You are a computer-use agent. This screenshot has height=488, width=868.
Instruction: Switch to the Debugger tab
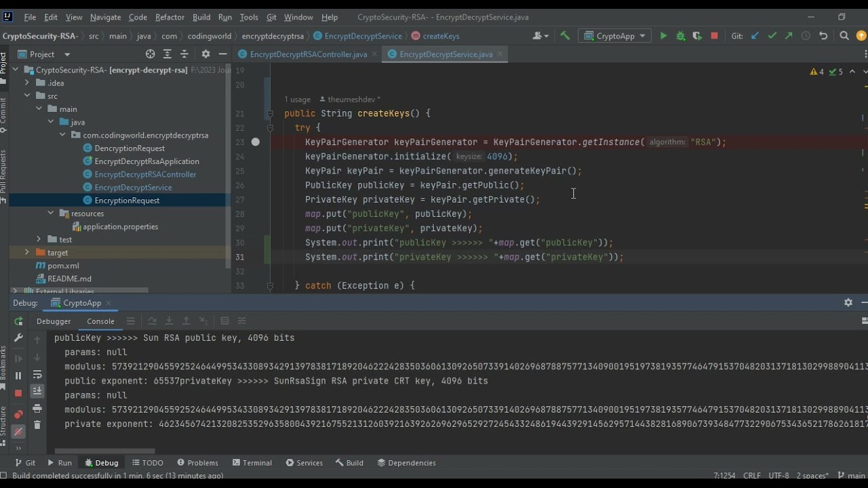click(54, 321)
